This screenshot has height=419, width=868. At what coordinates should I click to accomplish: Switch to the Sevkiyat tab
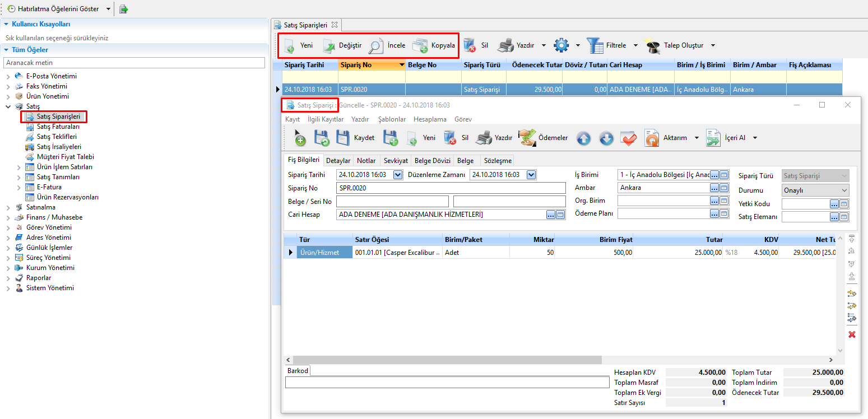pos(396,161)
